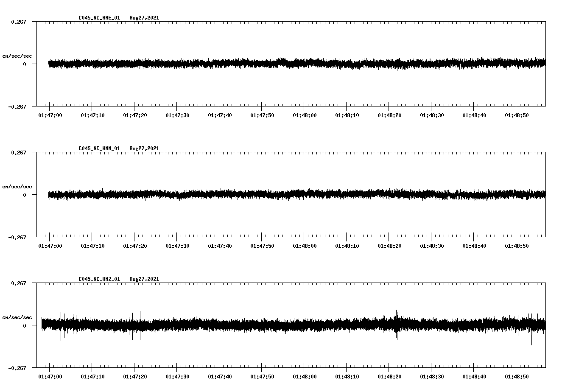Select the Aug27,2021 date on HNZ plot
576x392 pixels.
coord(144,279)
